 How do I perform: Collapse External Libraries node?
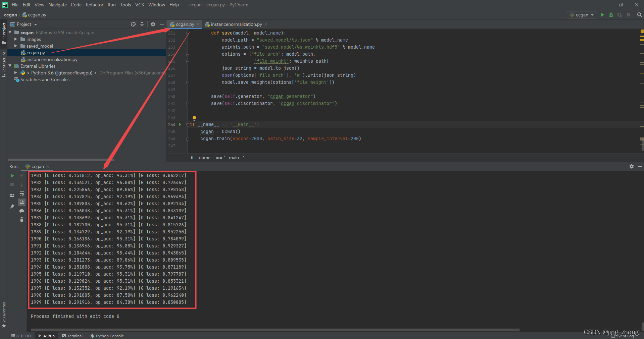(10, 66)
